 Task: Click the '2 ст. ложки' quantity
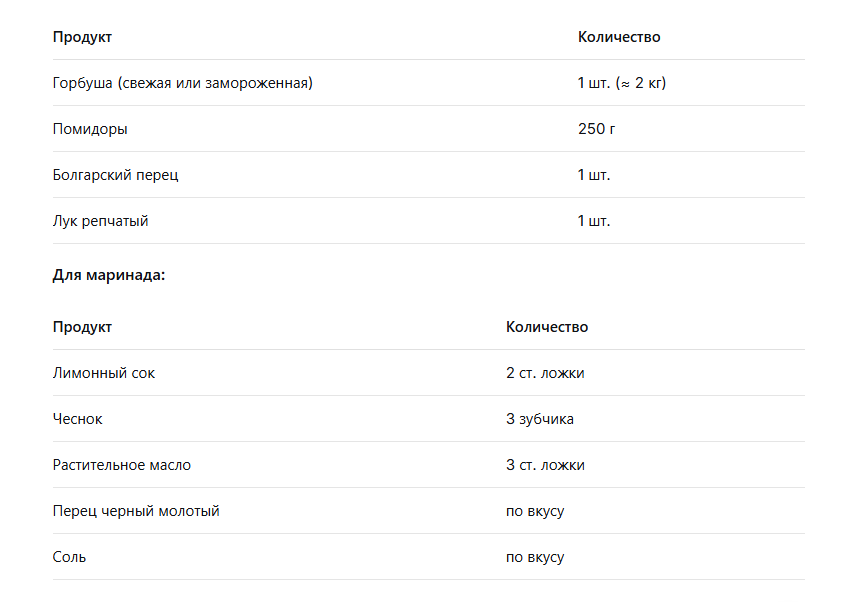[545, 373]
